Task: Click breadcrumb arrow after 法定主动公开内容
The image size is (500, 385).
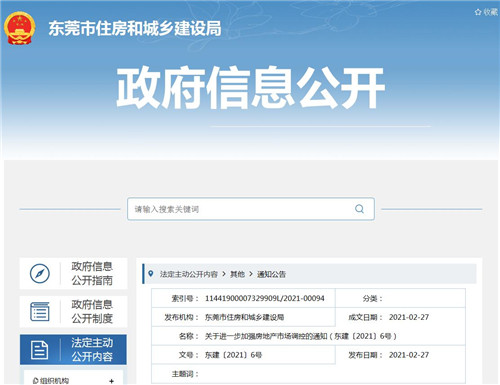Action: click(x=224, y=274)
